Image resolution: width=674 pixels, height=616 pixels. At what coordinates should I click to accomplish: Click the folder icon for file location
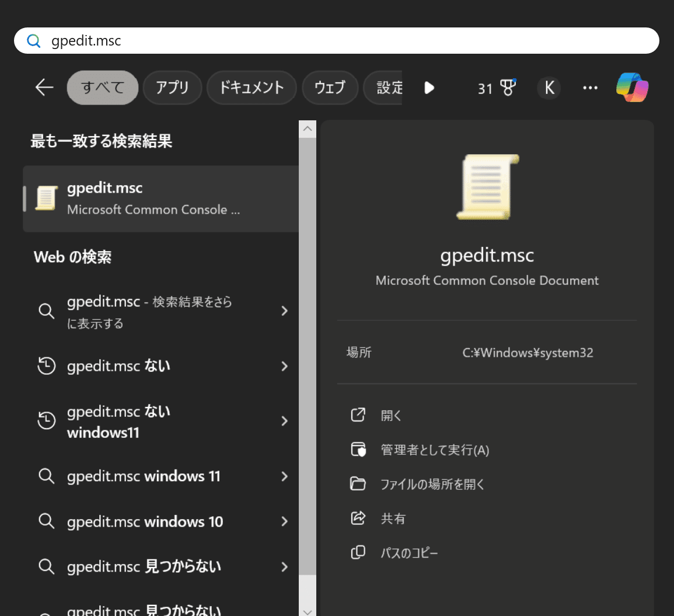pos(358,484)
